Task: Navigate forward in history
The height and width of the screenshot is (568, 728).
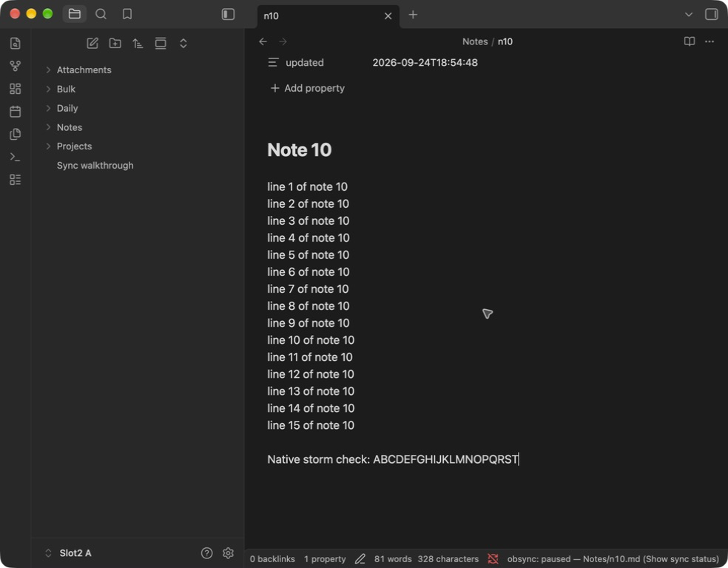Action: pyautogui.click(x=283, y=41)
